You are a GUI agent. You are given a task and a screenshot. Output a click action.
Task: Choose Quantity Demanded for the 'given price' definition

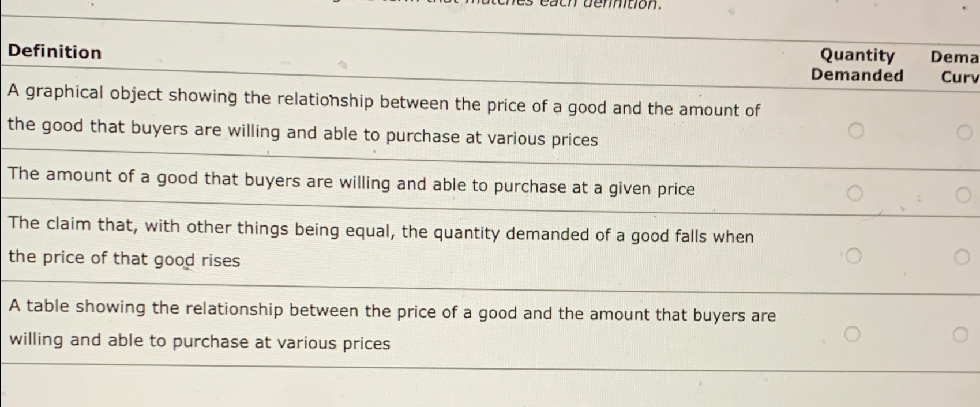[x=855, y=194]
